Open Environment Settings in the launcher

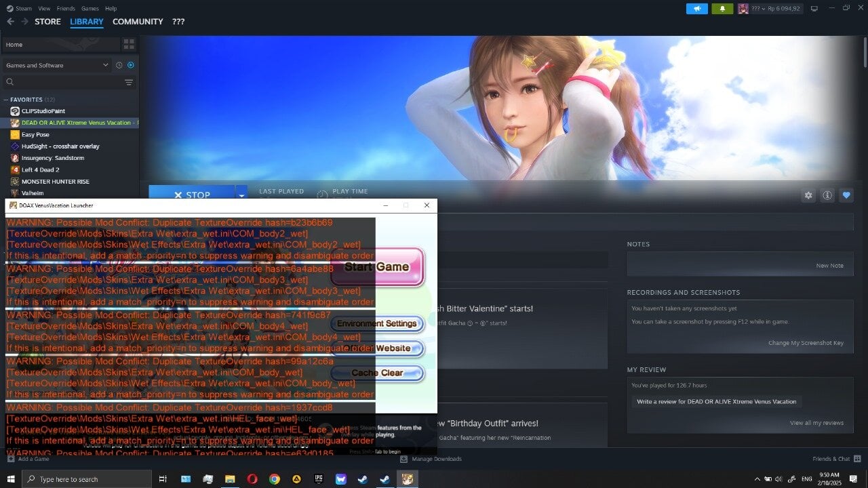tap(377, 323)
